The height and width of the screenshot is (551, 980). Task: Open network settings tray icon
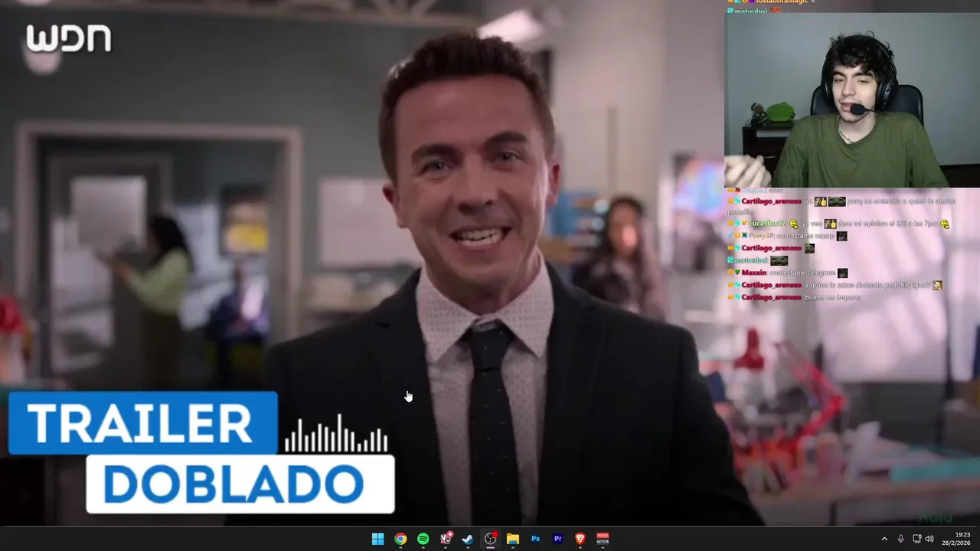(916, 539)
